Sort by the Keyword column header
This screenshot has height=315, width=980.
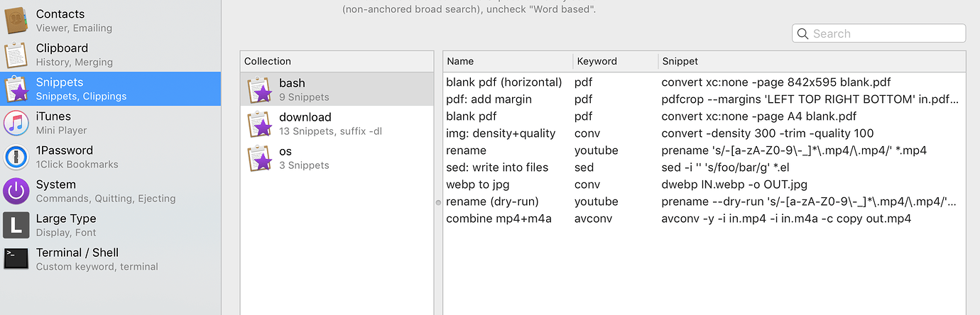click(x=615, y=61)
